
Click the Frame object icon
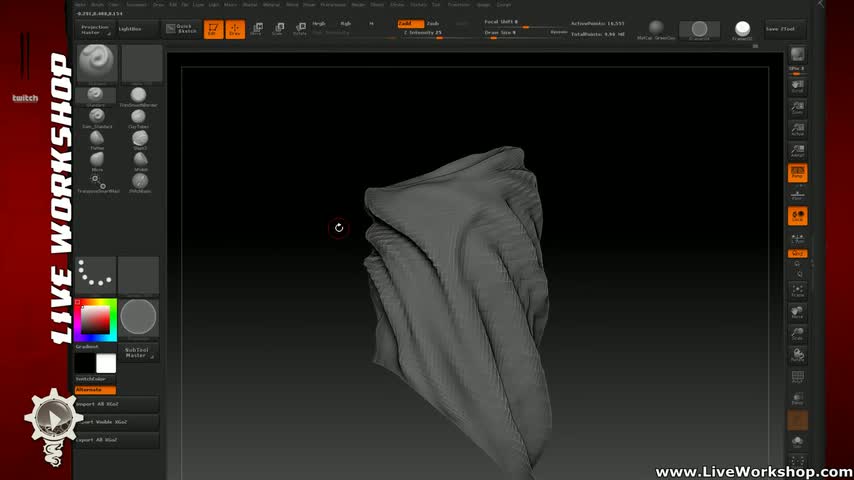click(x=797, y=291)
